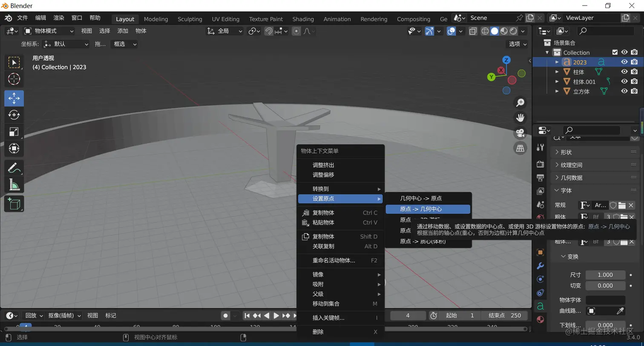Open the 物体模式 mode dropdown
This screenshot has width=644, height=346.
(49, 31)
